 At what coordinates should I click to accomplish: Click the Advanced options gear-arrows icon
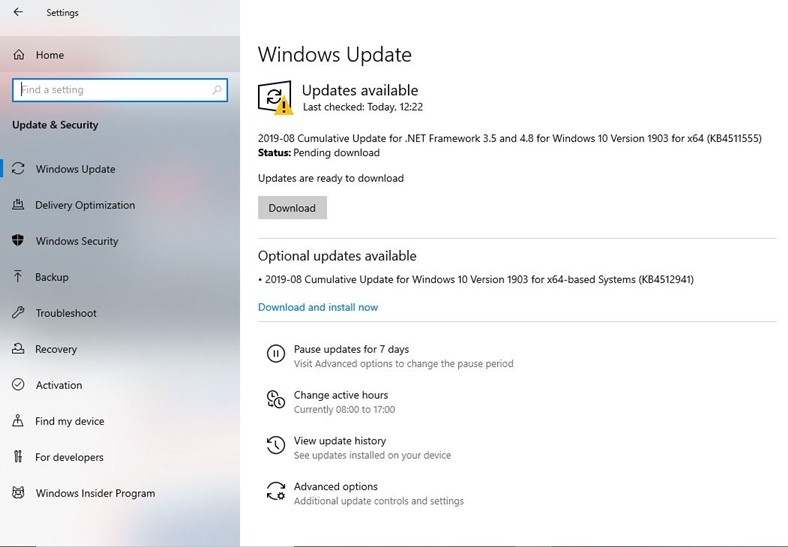275,491
